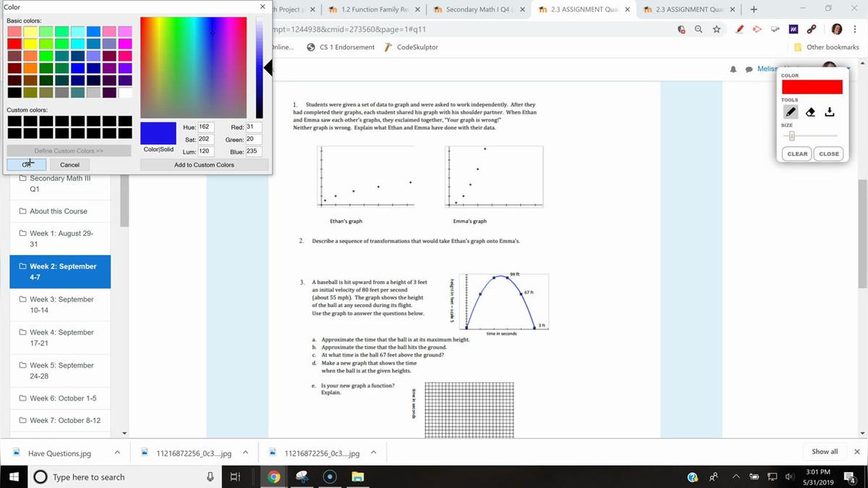Show hidden system tray icons chevron
Viewport: 868px width, 488px height.
pyautogui.click(x=735, y=477)
